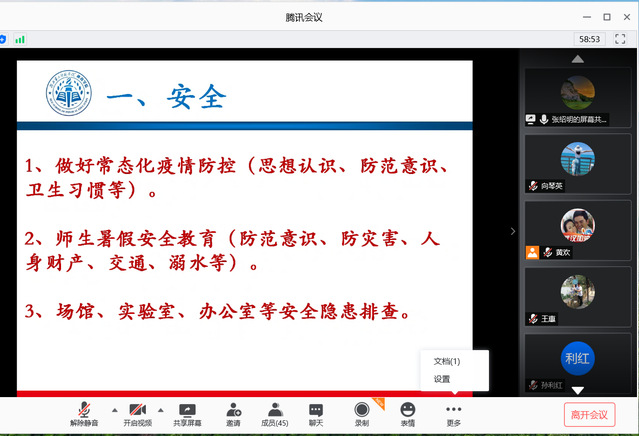
Task: Expand the video options arrow beside camera
Action: click(x=160, y=410)
